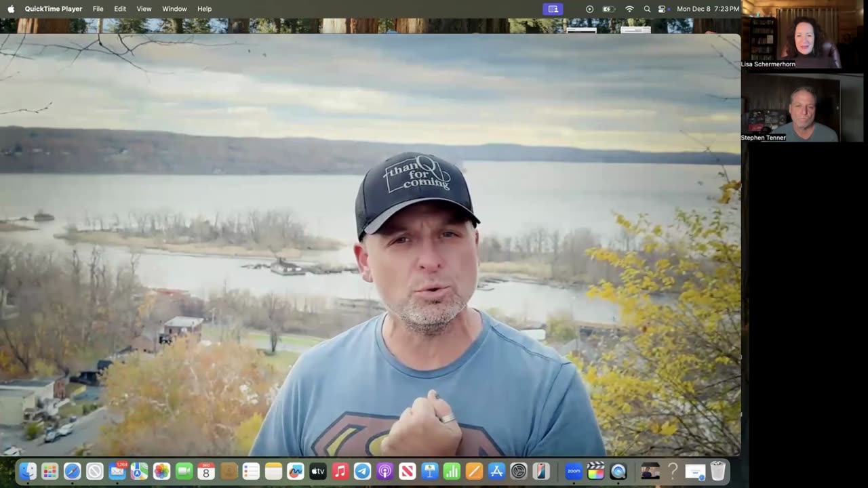This screenshot has width=868, height=488.
Task: Open Launchpad from the Dock
Action: pos(50,471)
